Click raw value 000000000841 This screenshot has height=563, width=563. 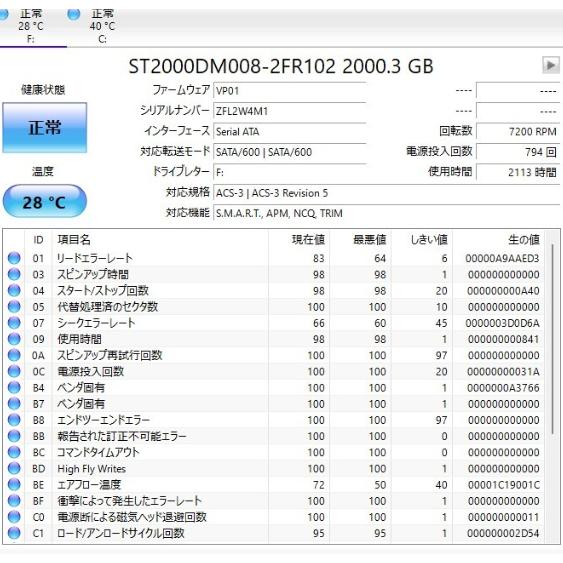[503, 339]
